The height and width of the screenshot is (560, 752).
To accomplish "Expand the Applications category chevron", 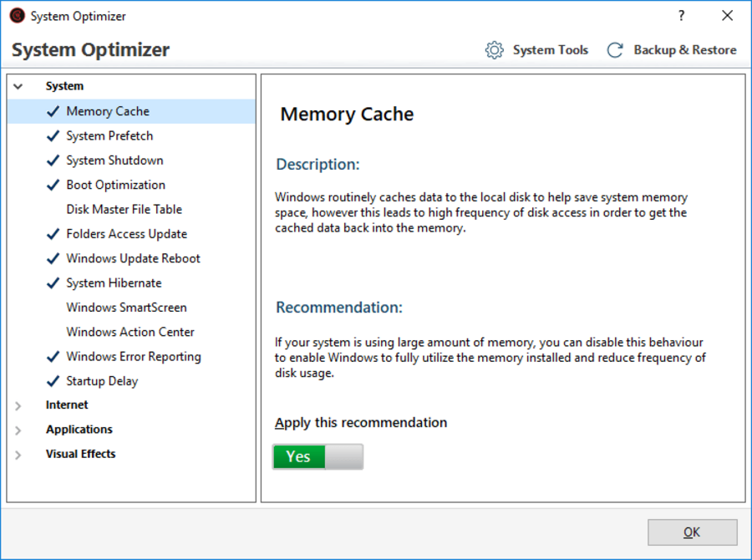I will (x=18, y=430).
